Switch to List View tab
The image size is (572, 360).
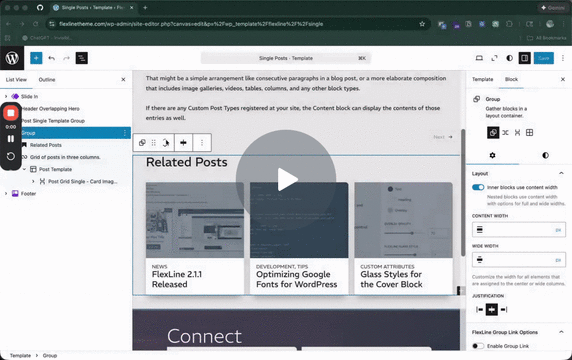coord(16,80)
